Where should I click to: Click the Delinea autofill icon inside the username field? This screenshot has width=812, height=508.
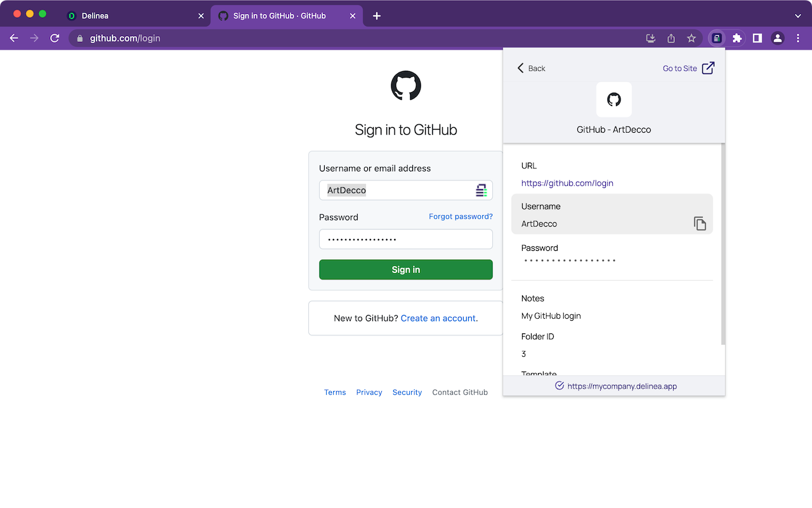(x=481, y=190)
